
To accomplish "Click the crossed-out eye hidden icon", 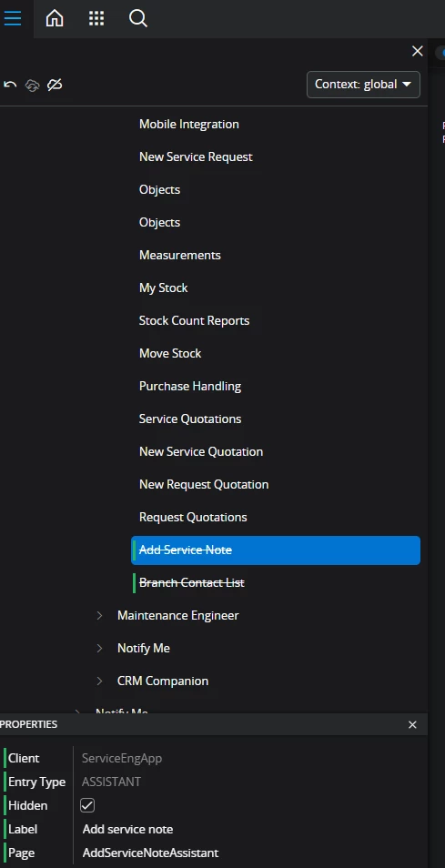I will pos(55,85).
